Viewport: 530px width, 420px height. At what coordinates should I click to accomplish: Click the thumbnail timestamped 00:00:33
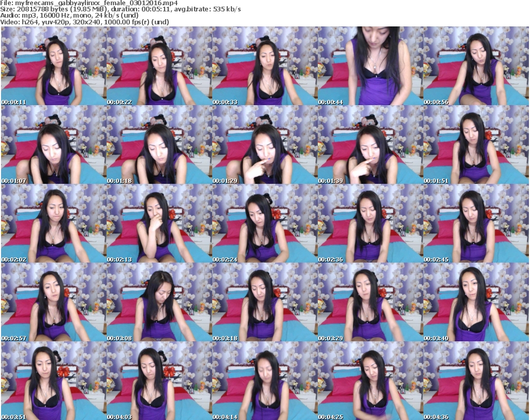point(264,66)
